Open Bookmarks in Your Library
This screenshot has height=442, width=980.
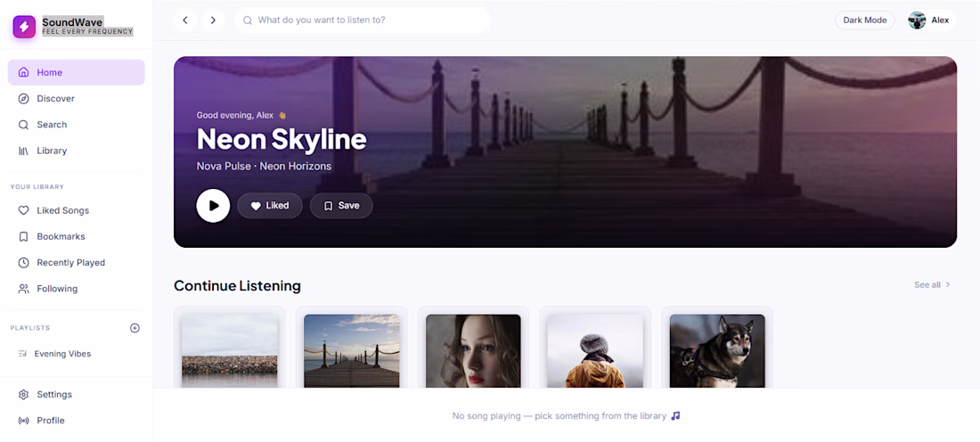77,237
